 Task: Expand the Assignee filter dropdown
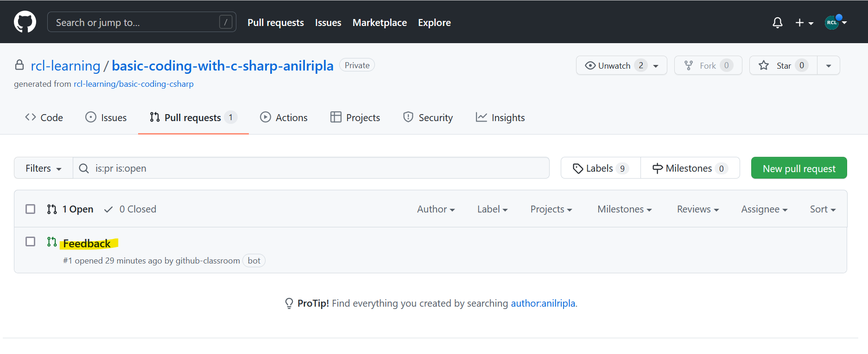click(x=764, y=209)
